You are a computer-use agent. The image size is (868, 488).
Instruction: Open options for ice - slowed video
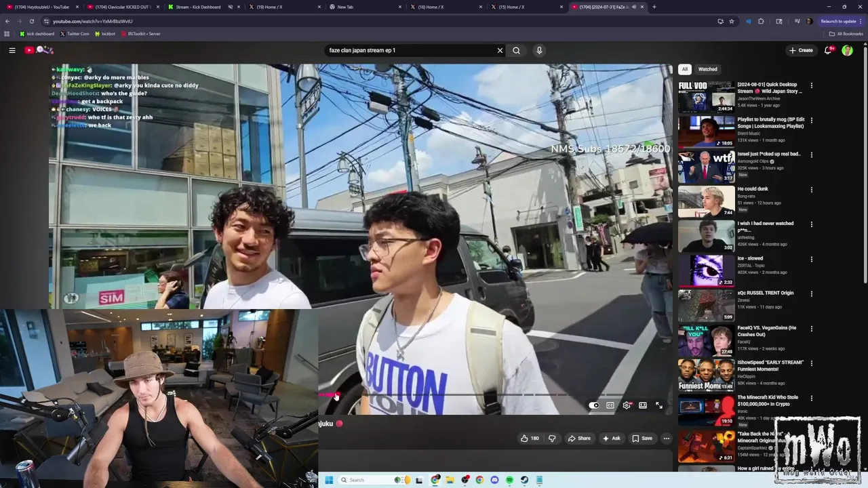click(811, 259)
